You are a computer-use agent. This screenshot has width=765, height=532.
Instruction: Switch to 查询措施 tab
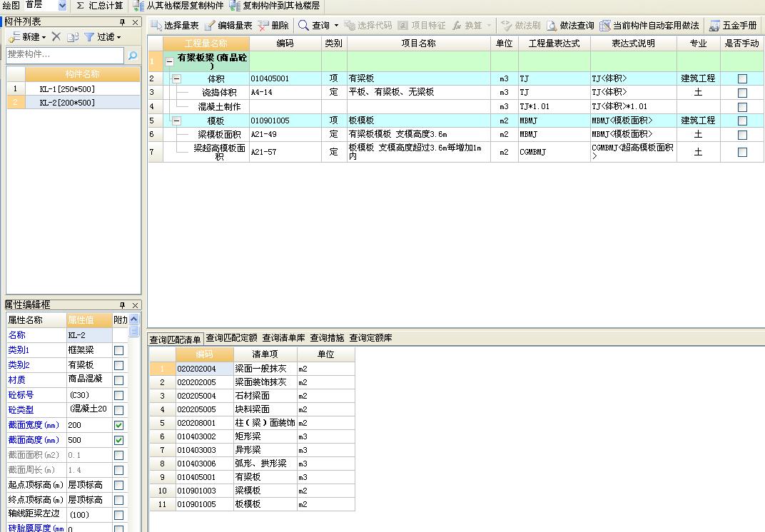(x=327, y=337)
